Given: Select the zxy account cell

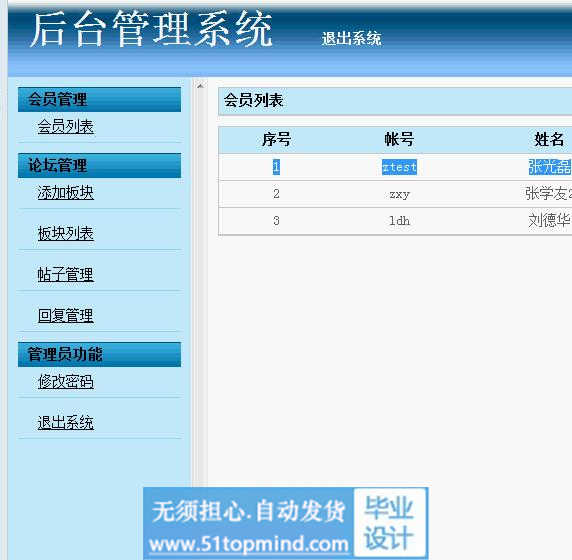Looking at the screenshot, I should click(399, 194).
